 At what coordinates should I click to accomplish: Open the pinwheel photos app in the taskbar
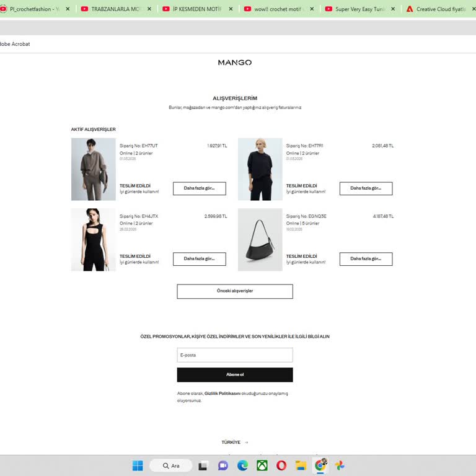click(x=340, y=465)
